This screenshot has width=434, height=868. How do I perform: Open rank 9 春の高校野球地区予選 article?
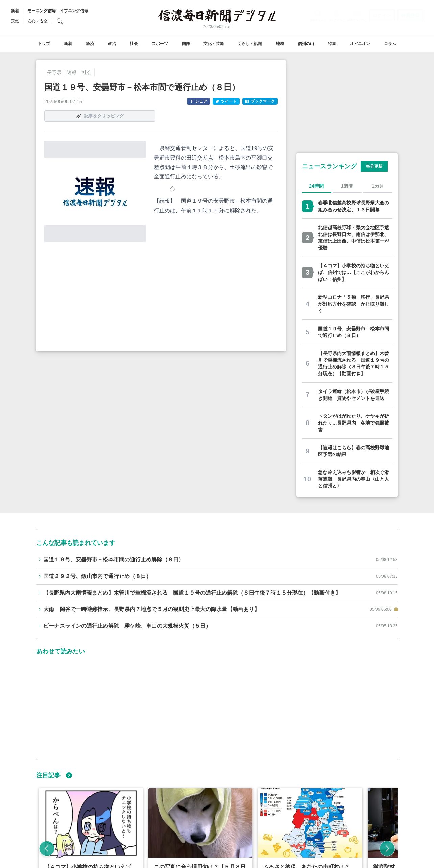pos(347,451)
